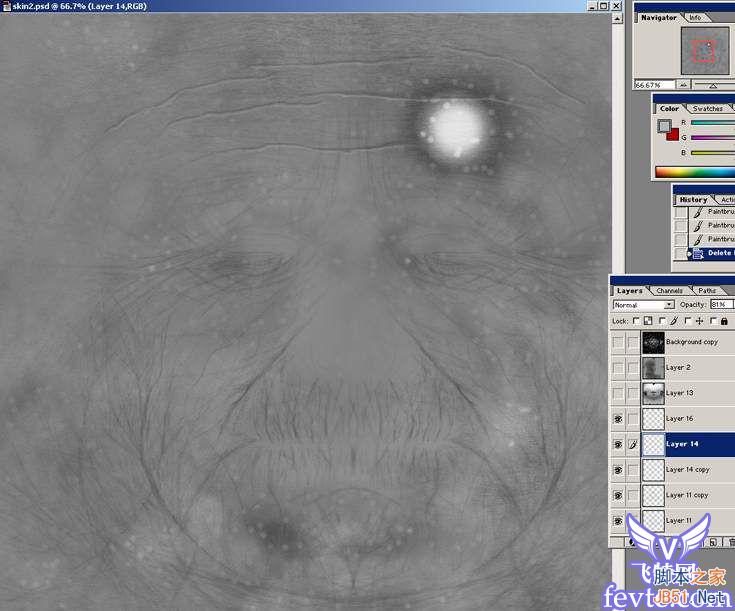Click on the B color slider

[713, 153]
